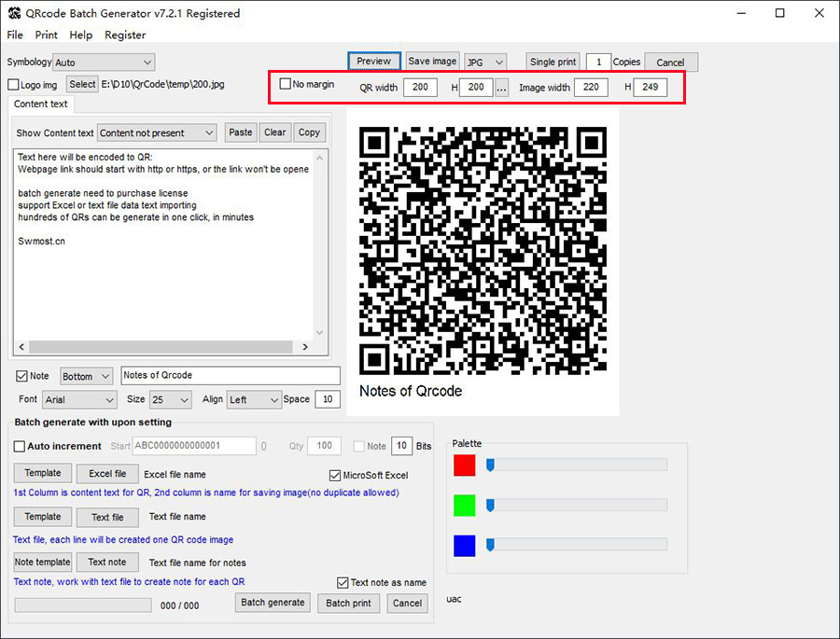Screen dimensions: 840x639
Task: Open the note position Bottom dropdown
Action: pos(86,377)
